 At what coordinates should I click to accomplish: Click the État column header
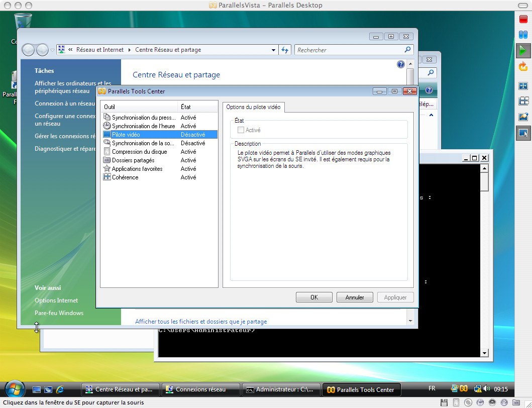click(x=197, y=107)
